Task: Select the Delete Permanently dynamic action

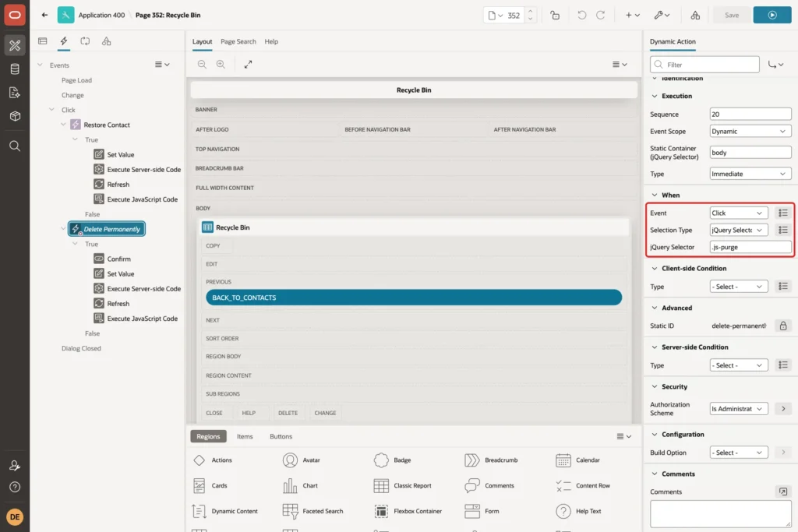Action: [107, 229]
